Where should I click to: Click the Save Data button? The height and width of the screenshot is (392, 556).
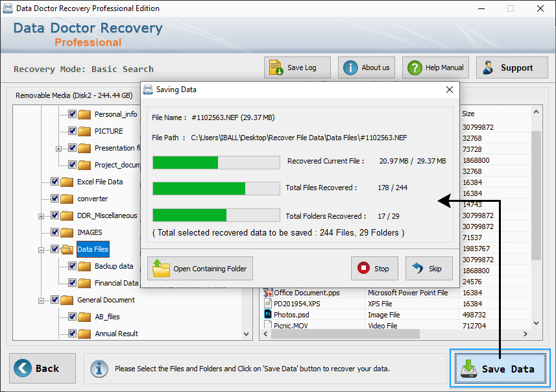pyautogui.click(x=500, y=368)
